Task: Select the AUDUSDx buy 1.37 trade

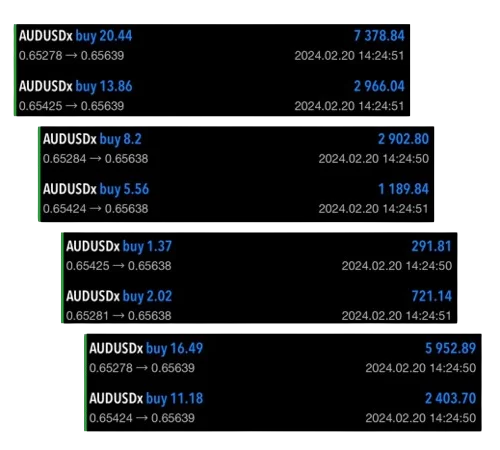Action: (259, 256)
